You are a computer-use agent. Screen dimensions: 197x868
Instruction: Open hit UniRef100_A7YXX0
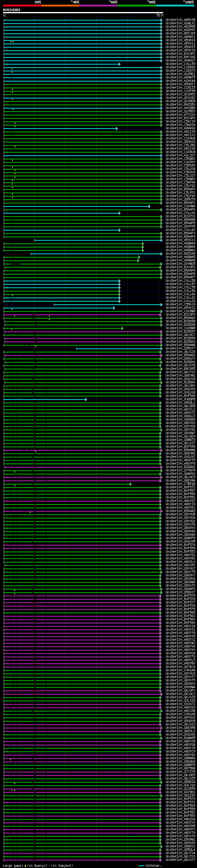(180, 115)
